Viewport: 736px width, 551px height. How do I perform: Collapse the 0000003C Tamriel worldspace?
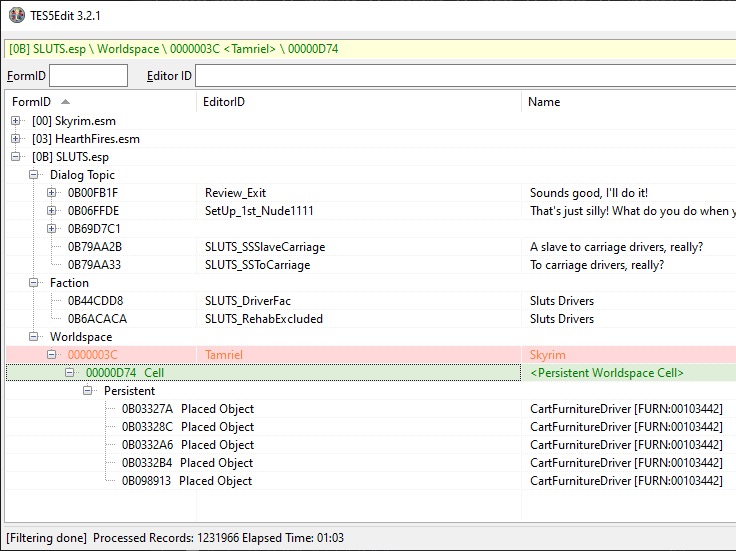pos(52,354)
